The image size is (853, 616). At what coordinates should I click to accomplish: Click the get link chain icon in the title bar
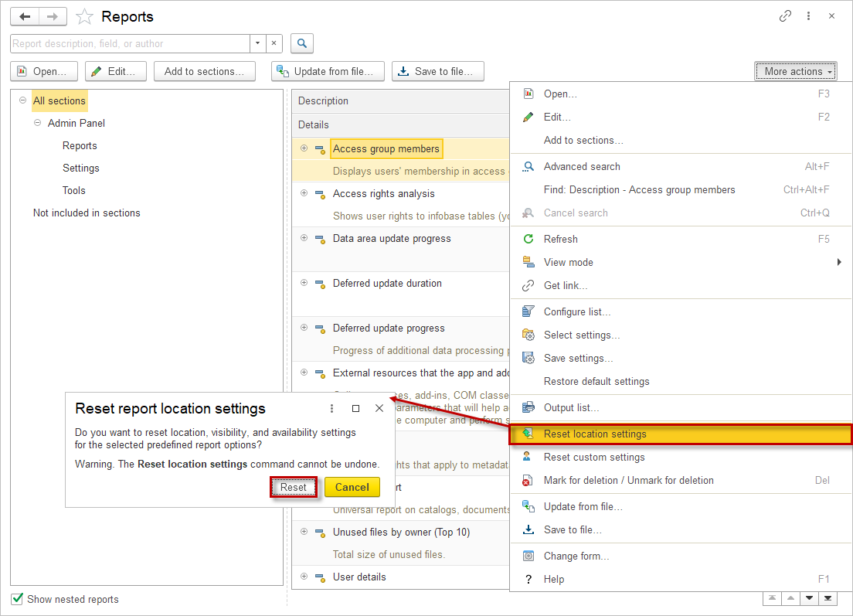click(x=785, y=16)
